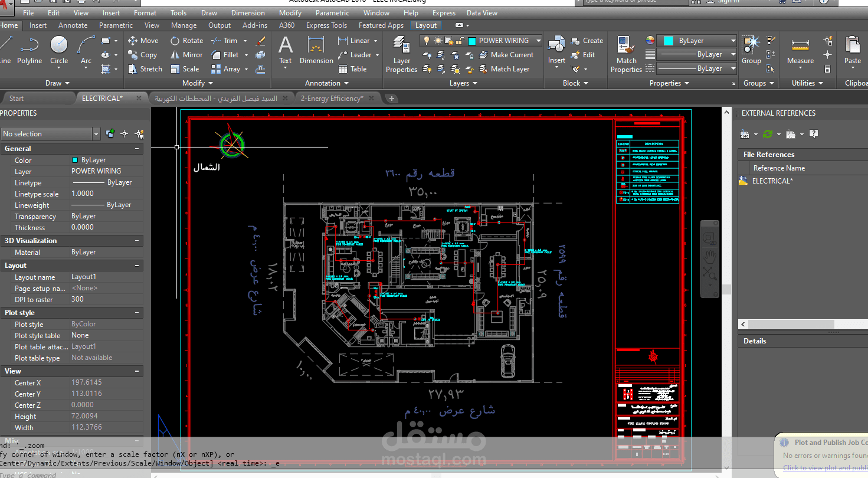Use the Fillet tool
The height and width of the screenshot is (478, 868).
(x=225, y=55)
